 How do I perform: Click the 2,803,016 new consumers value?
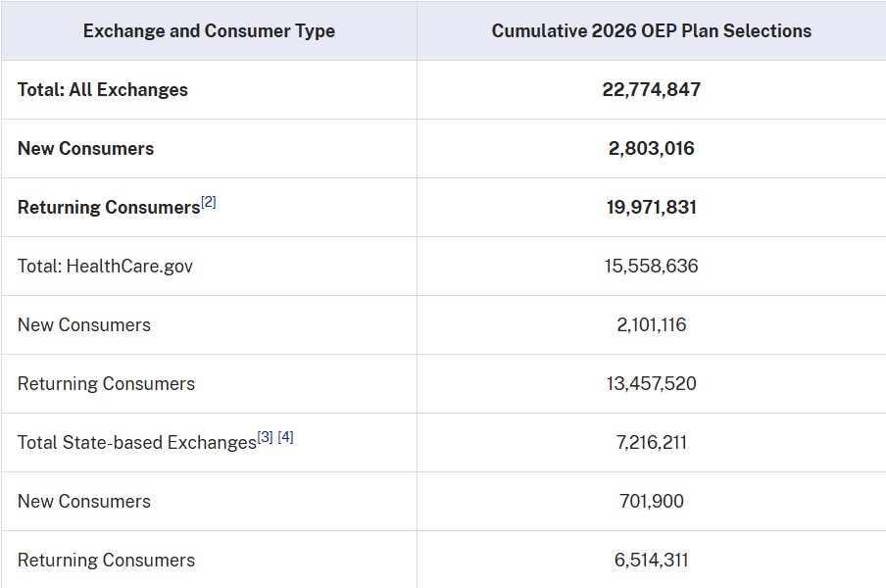[x=651, y=149]
